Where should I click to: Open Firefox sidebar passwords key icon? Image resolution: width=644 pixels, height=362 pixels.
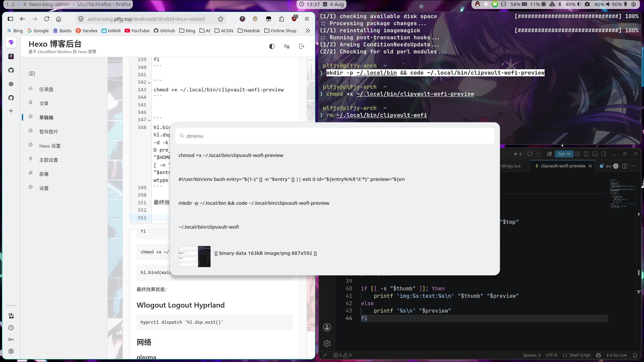click(11, 339)
